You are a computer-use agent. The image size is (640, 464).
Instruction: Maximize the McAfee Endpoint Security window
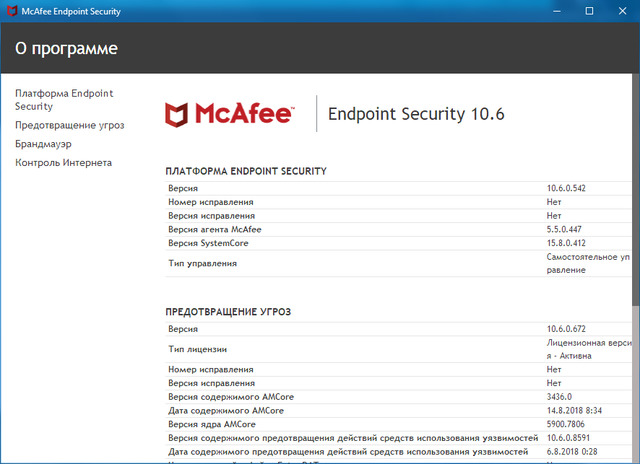[x=590, y=11]
